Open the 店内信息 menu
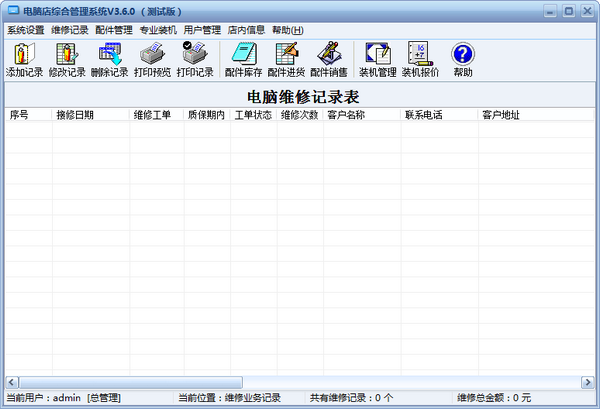The image size is (600, 409). tap(246, 30)
